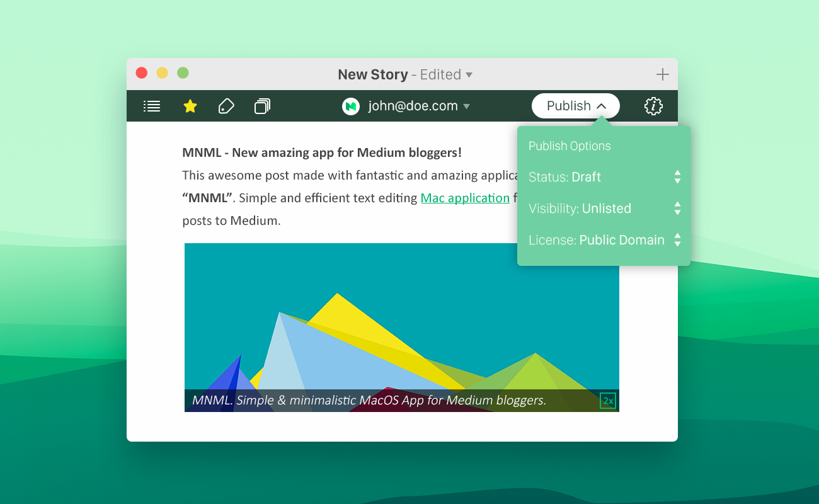Screen dimensions: 819x504
Task: Change the Status: Draft selector
Action: (x=605, y=177)
